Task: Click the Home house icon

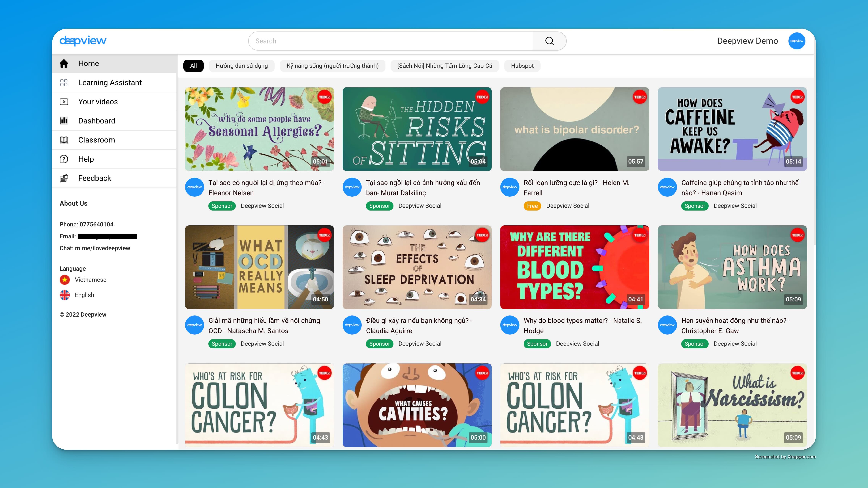Action: [x=64, y=64]
